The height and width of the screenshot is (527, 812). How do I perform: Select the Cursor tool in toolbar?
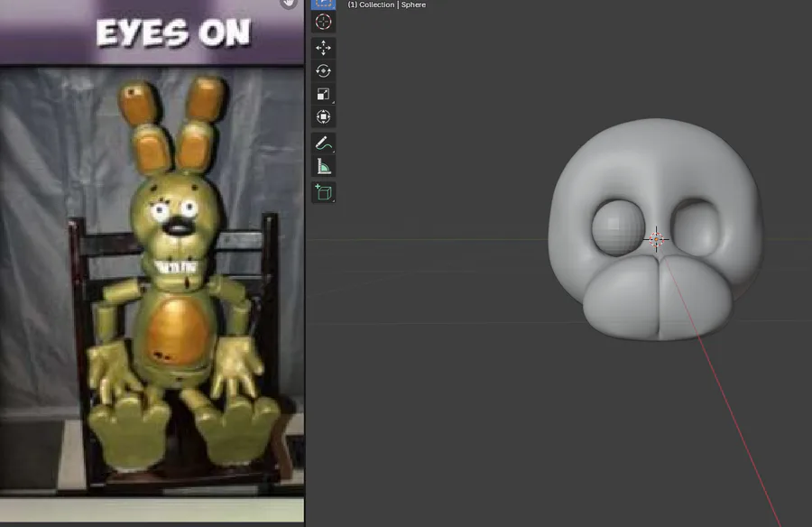(x=323, y=22)
